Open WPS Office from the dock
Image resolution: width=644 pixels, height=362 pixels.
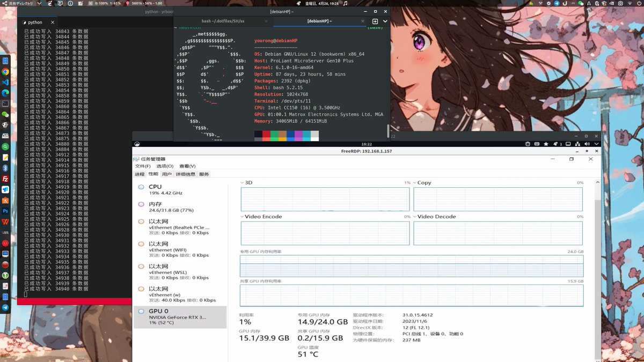pos(5,221)
